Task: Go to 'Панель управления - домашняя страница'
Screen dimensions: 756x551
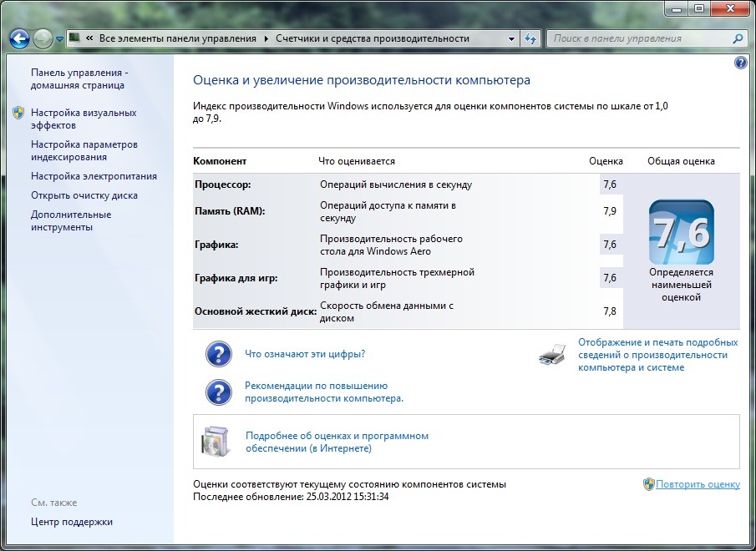Action: point(79,79)
